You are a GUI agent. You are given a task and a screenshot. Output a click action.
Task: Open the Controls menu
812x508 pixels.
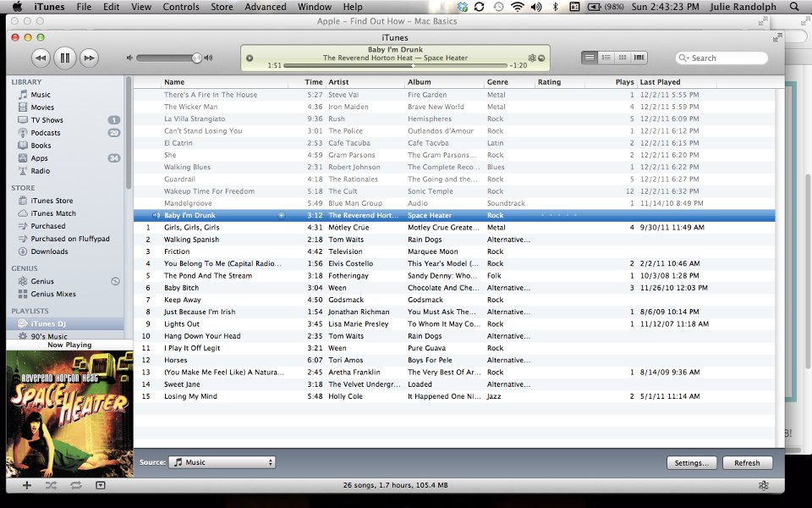pos(181,7)
